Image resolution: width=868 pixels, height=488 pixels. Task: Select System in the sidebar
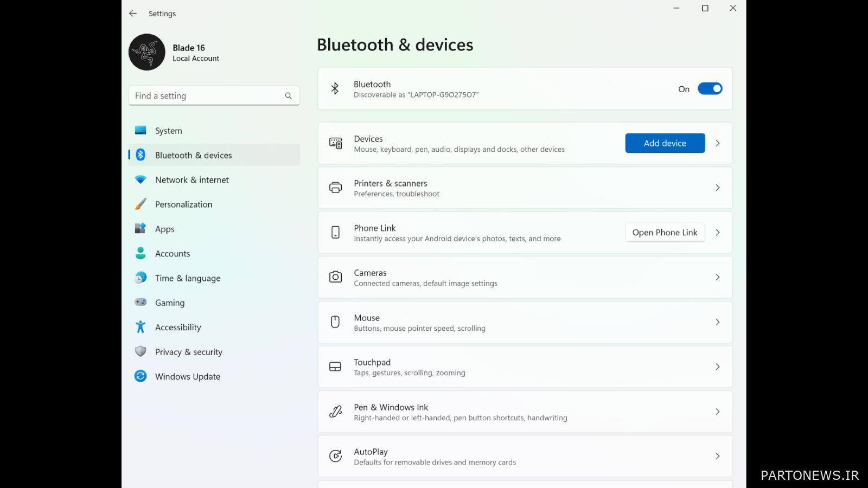click(168, 131)
